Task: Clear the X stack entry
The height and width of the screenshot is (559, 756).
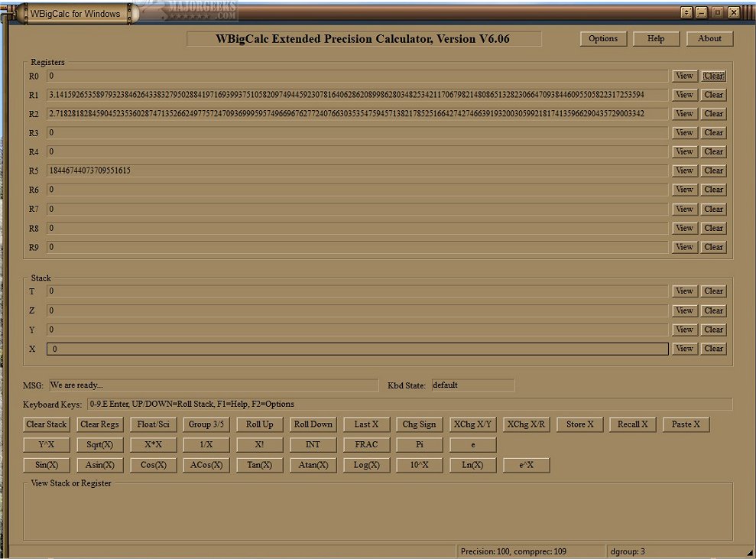Action: (713, 348)
